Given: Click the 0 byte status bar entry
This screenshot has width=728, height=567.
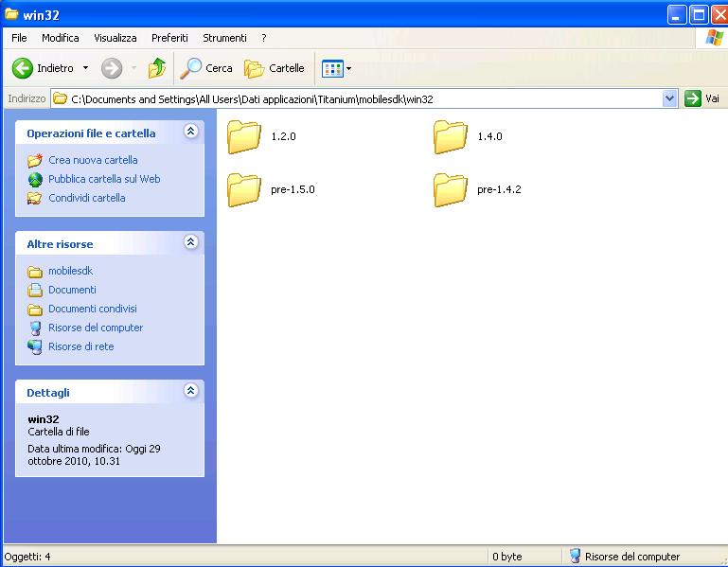Looking at the screenshot, I should pyautogui.click(x=507, y=557).
